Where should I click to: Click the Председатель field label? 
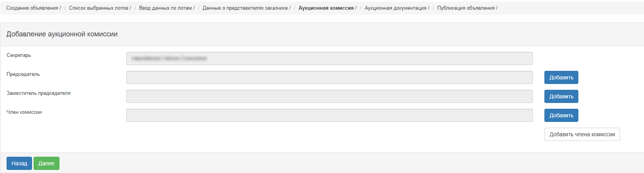click(x=23, y=74)
